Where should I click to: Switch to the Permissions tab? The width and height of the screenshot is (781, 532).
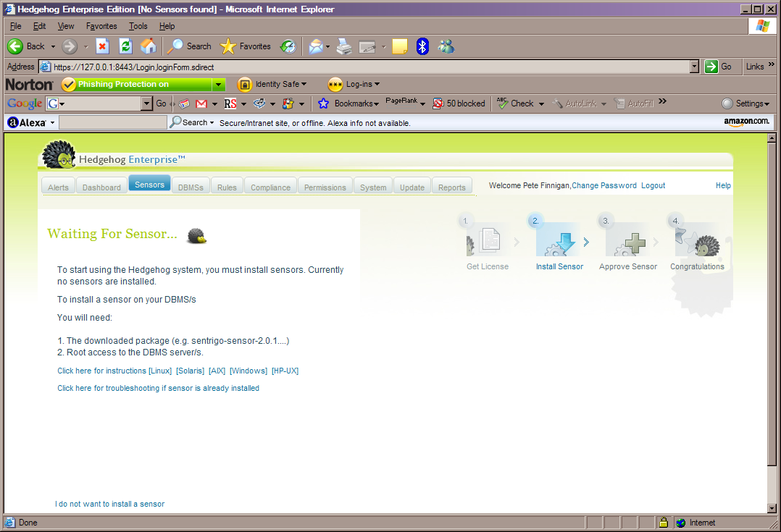click(x=325, y=187)
